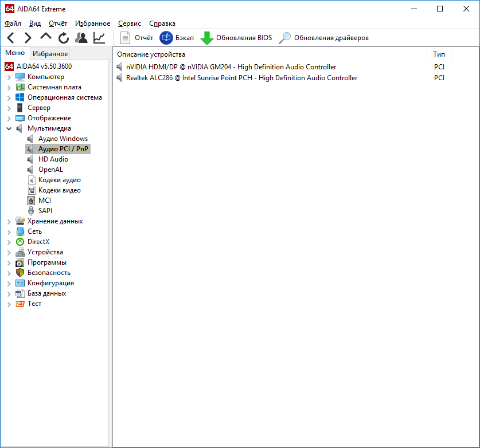Click the Сеть network icon
The height and width of the screenshot is (448, 480).
pos(20,231)
